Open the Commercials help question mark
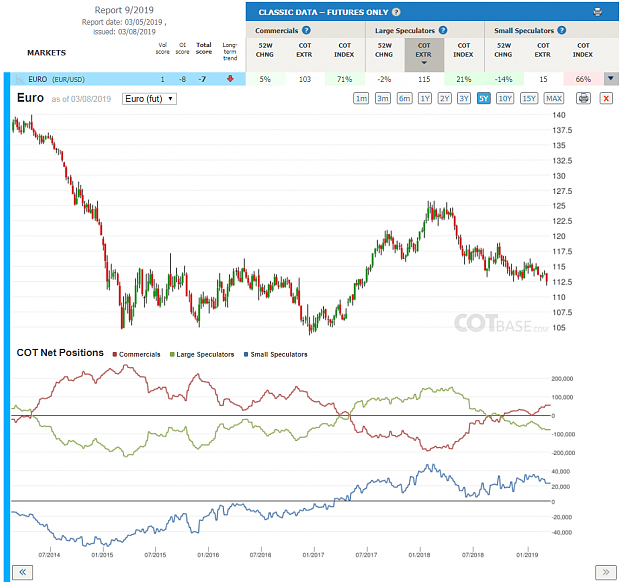Image resolution: width=625 pixels, height=582 pixels. (x=306, y=30)
